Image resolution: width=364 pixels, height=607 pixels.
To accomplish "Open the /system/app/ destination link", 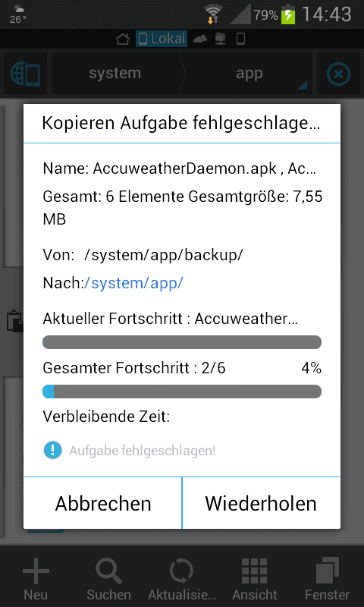I will [133, 283].
